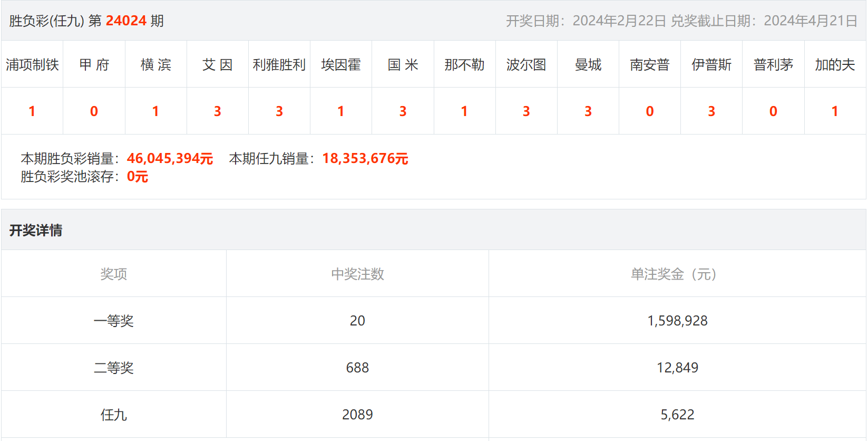868x441 pixels.
Task: Click prize amount 5,622
Action: coord(677,415)
